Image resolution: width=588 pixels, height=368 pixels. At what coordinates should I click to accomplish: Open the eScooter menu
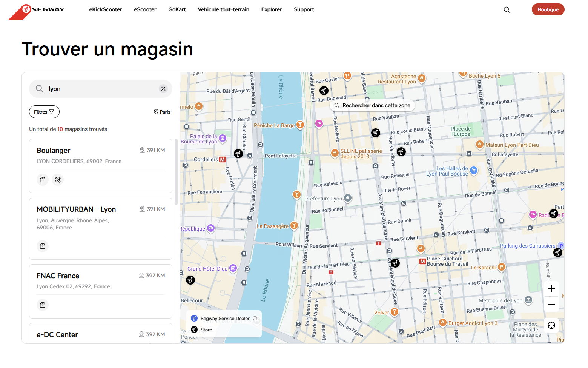click(145, 9)
